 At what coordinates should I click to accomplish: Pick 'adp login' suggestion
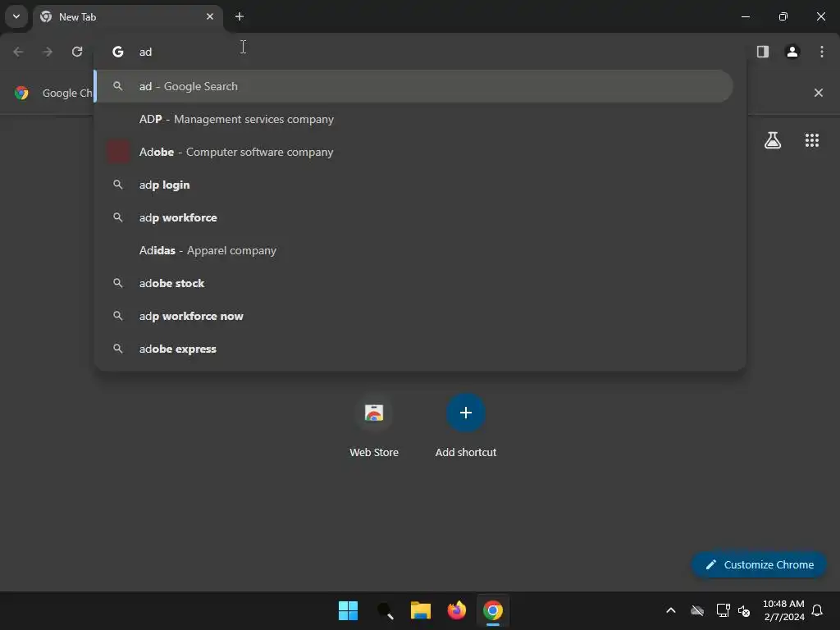413,185
